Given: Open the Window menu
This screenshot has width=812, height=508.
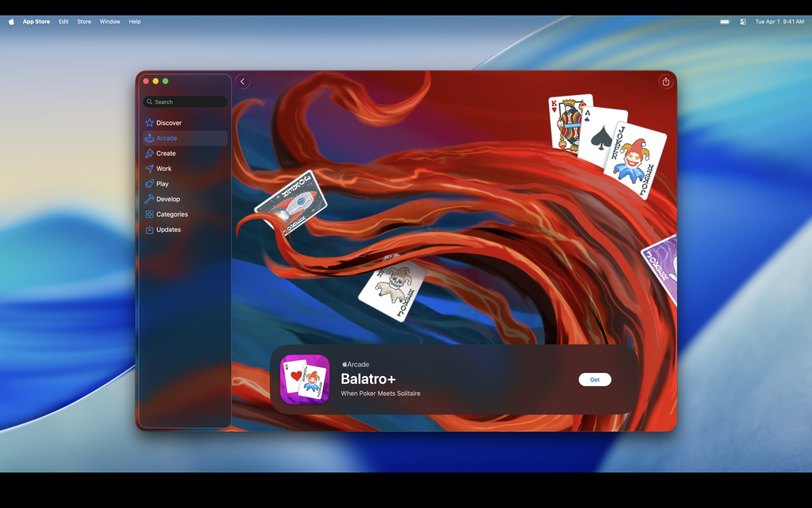Looking at the screenshot, I should coord(110,22).
